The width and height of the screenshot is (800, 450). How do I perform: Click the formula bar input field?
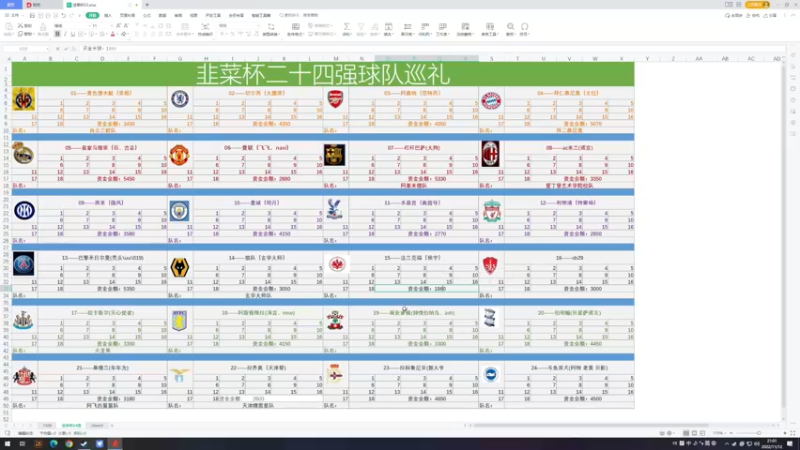(431, 48)
